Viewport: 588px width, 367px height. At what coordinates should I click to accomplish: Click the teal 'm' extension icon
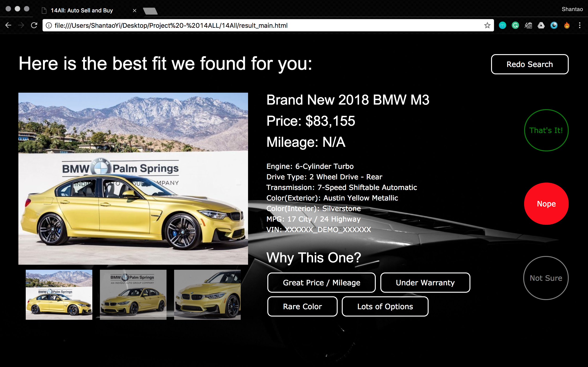coord(502,25)
